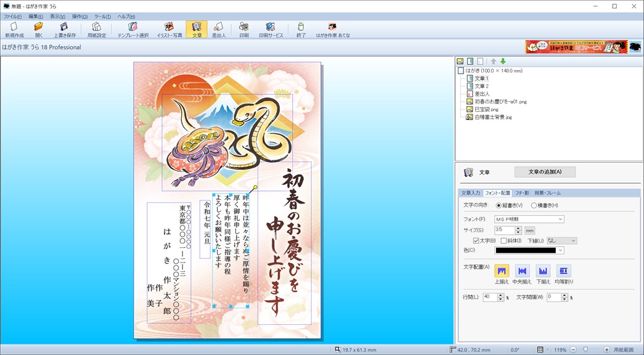The height and width of the screenshot is (355, 644).
Task: Switch to the フチ・影 tab
Action: coord(523,193)
